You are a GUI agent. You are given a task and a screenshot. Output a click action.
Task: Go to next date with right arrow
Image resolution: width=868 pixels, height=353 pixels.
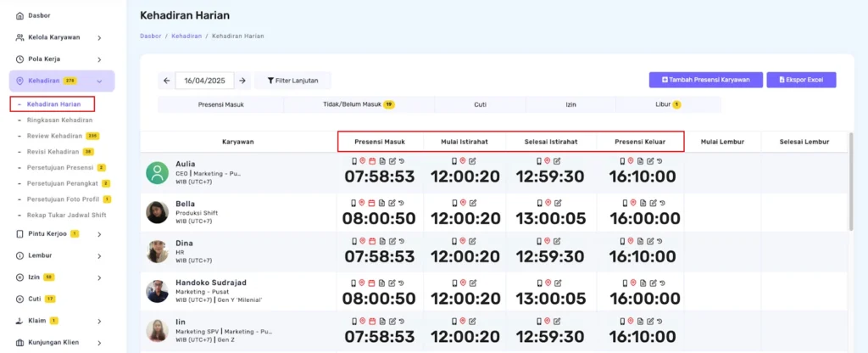pos(242,81)
